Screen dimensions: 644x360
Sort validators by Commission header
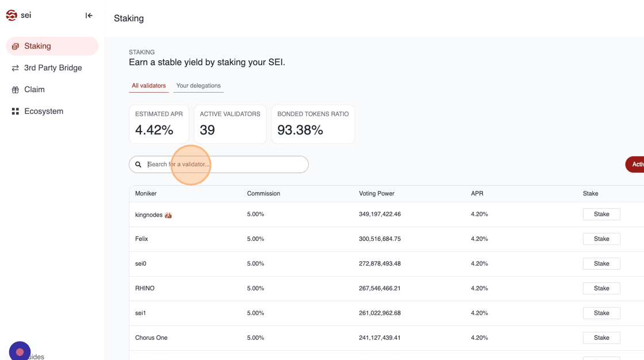click(263, 194)
